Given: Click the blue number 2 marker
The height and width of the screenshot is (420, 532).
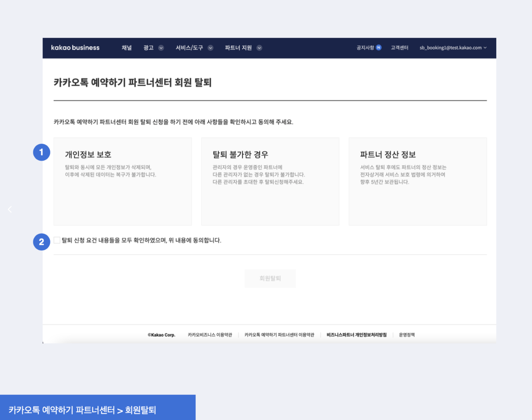Looking at the screenshot, I should coord(42,242).
